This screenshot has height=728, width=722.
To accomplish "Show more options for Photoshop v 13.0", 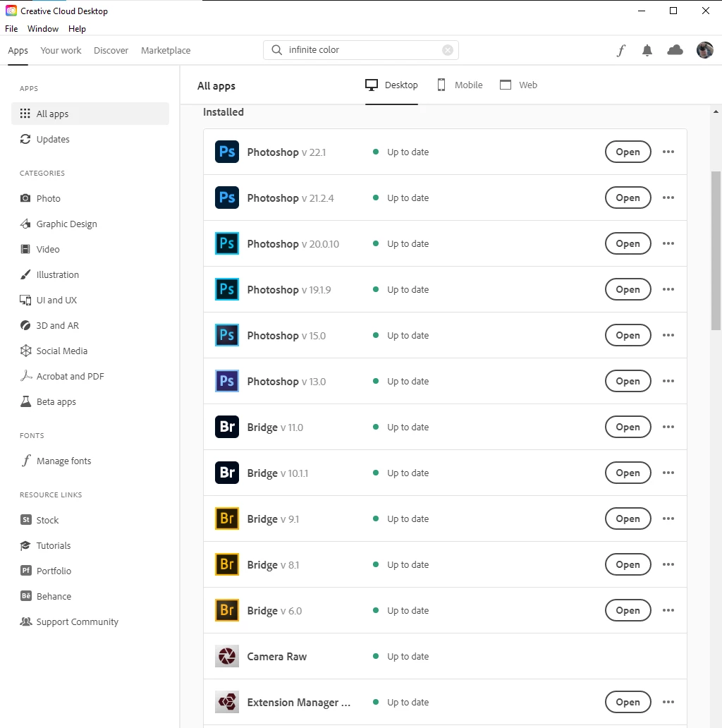I will coord(668,381).
